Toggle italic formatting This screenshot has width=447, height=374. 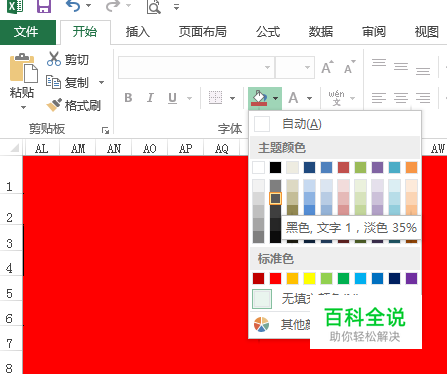150,98
